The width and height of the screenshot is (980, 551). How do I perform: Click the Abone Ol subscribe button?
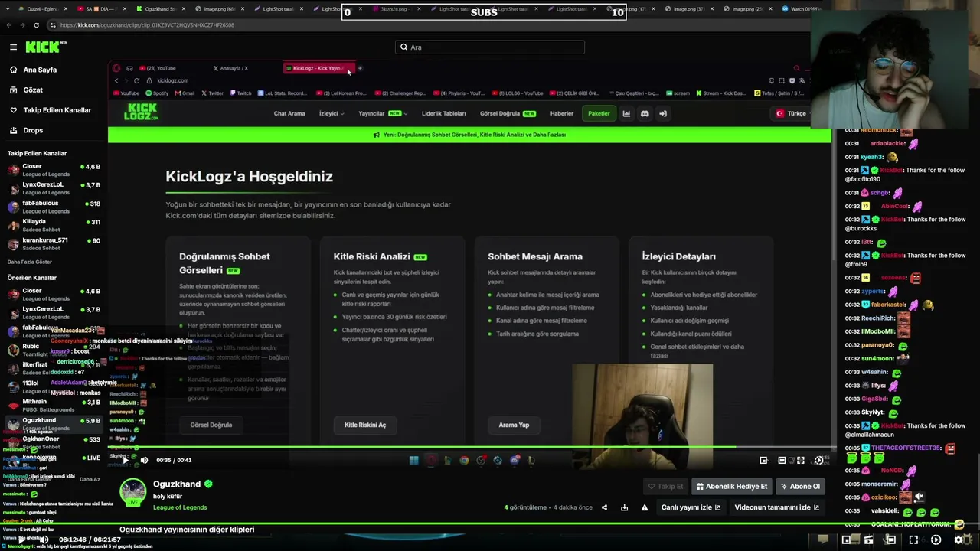click(x=800, y=486)
